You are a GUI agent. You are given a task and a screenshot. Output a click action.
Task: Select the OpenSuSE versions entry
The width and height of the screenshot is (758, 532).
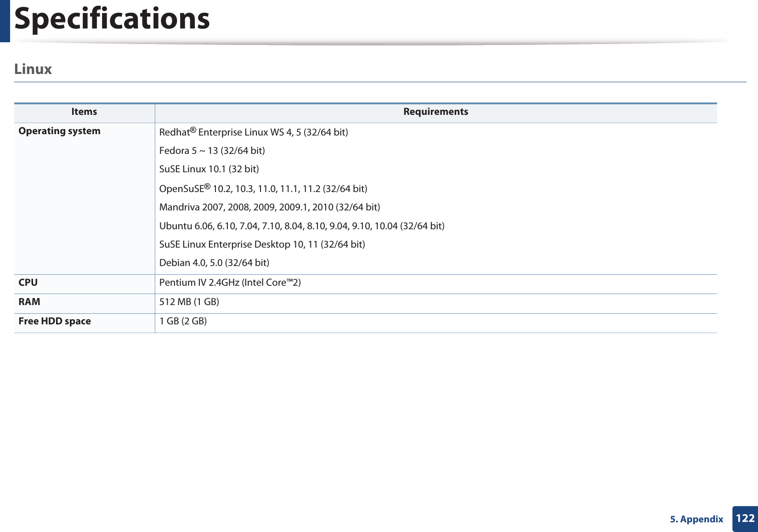pos(263,188)
